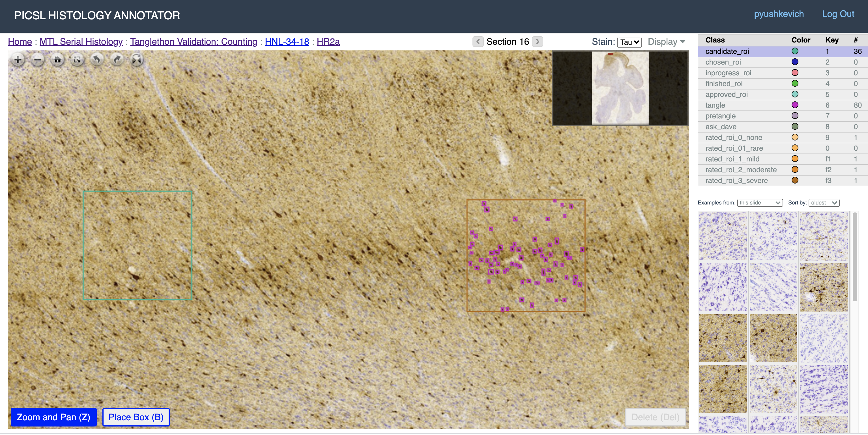Click the rated_roi_1_mild color swatch
Viewport: 868px width, 435px height.
tap(795, 159)
